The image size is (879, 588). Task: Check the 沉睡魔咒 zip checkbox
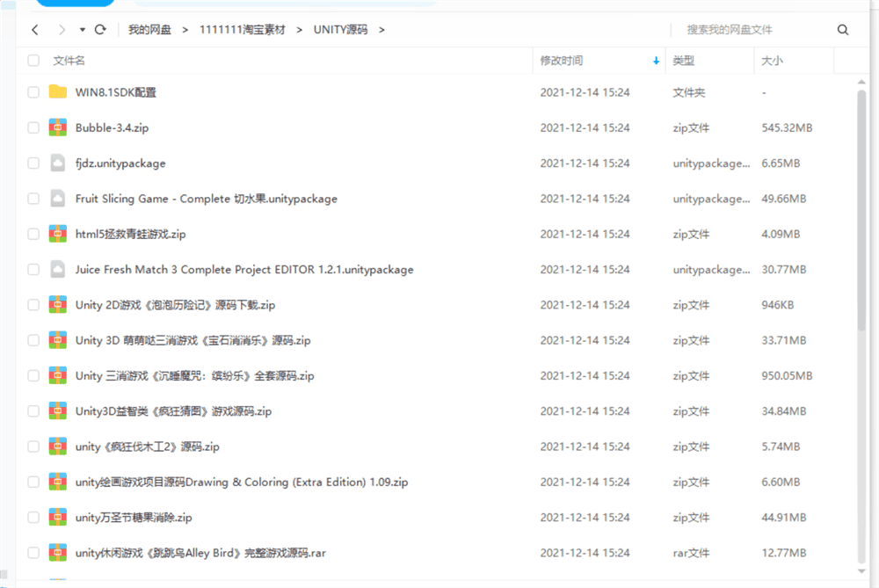tap(33, 375)
